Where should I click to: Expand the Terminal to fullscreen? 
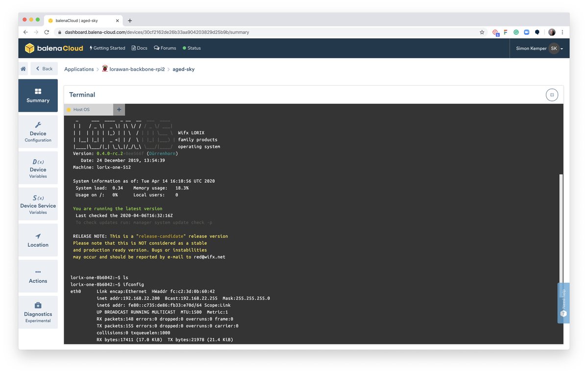pos(552,95)
